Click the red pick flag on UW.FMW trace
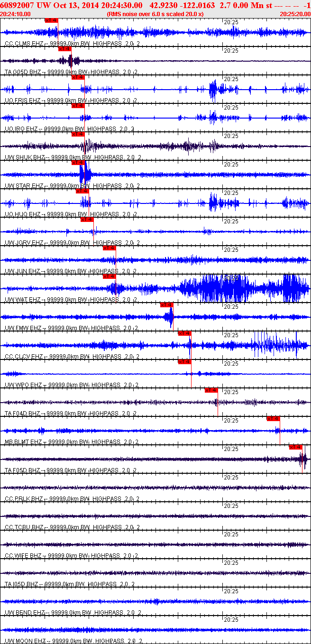The width and height of the screenshot is (311, 644). (166, 305)
